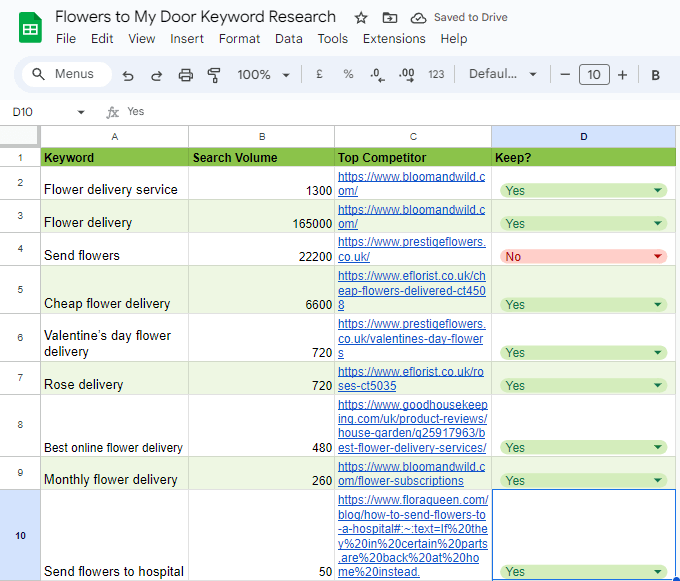Select the paint format roller tool
This screenshot has height=581, width=680.
coord(213,75)
